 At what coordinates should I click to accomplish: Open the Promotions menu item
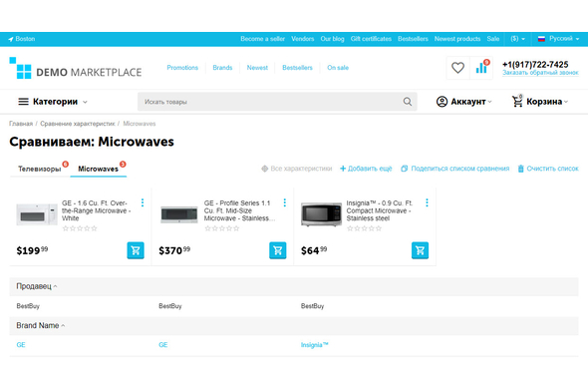[x=182, y=68]
